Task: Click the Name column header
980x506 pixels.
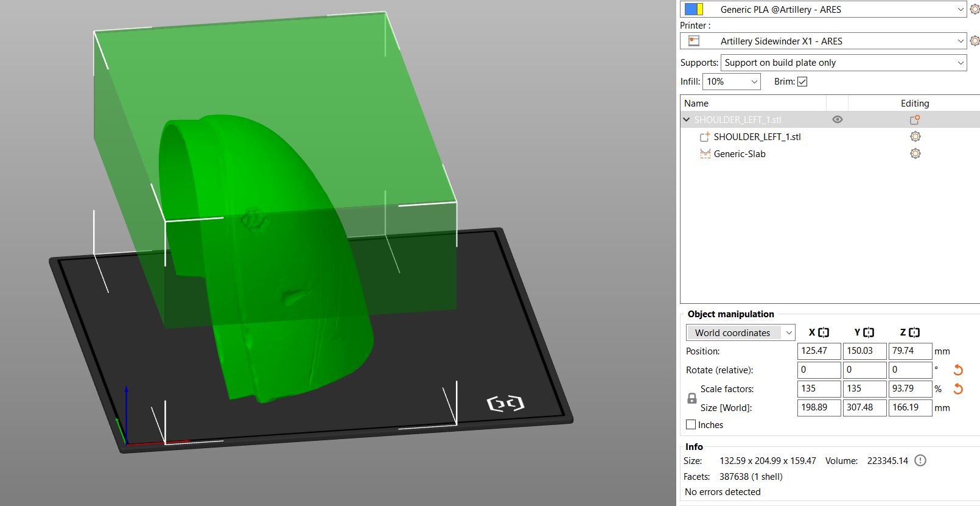Action: coord(753,103)
